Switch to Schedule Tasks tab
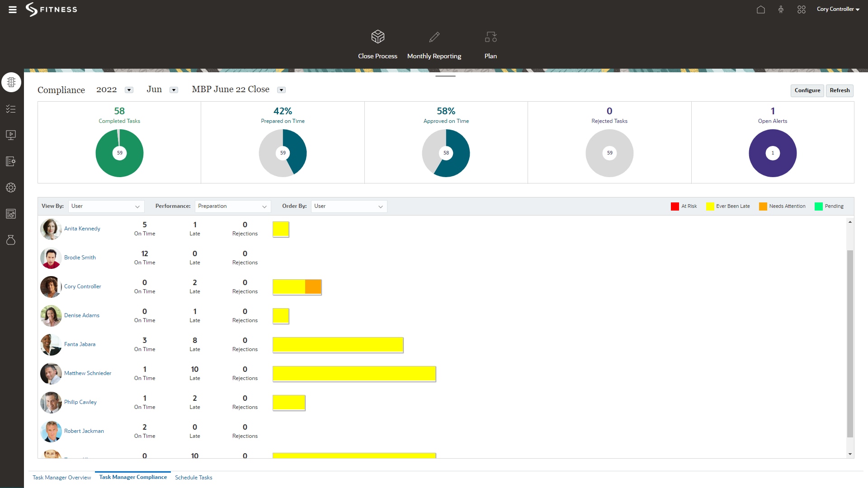 [193, 478]
